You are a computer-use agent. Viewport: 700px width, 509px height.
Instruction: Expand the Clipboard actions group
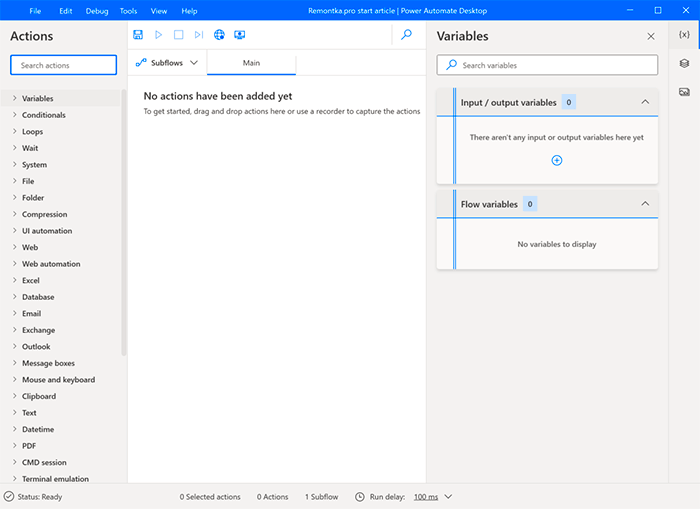15,396
